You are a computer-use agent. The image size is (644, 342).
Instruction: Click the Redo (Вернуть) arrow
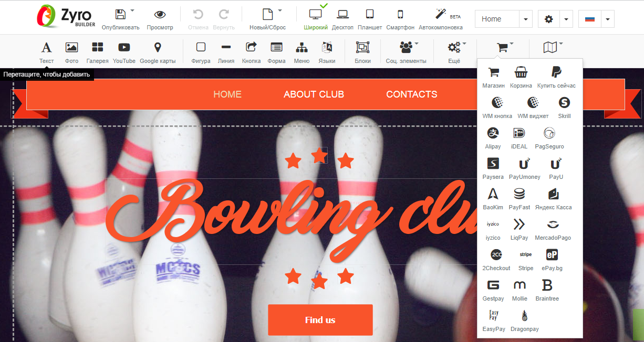224,15
